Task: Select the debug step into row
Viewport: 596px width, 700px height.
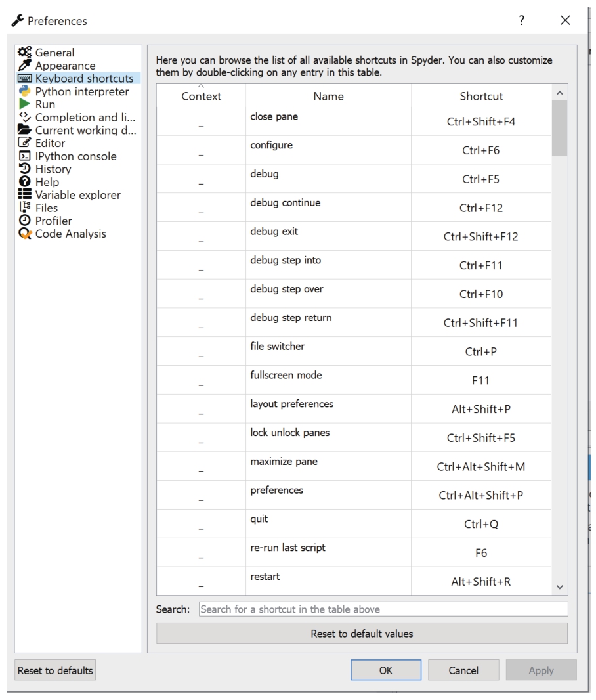Action: click(354, 265)
